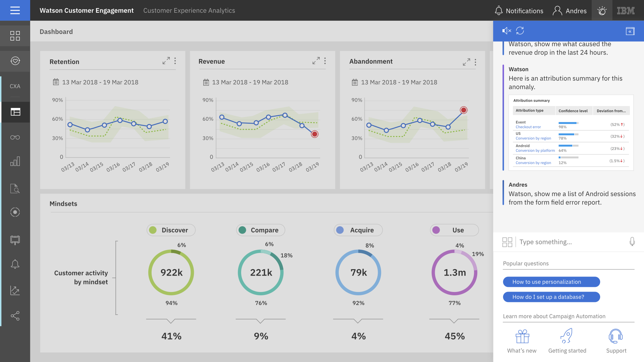This screenshot has width=644, height=362.
Task: Mute the Watson assistant audio
Action: point(506,31)
